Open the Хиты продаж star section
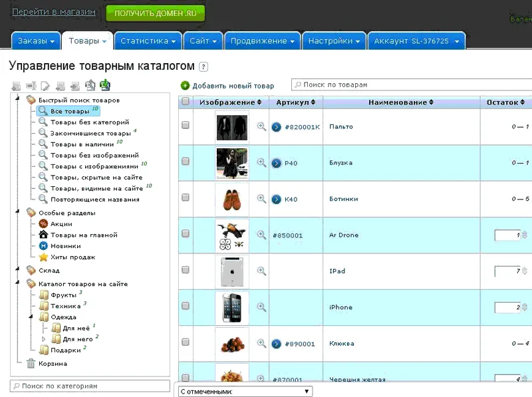Viewport: 532px width, 397px height. click(x=43, y=257)
